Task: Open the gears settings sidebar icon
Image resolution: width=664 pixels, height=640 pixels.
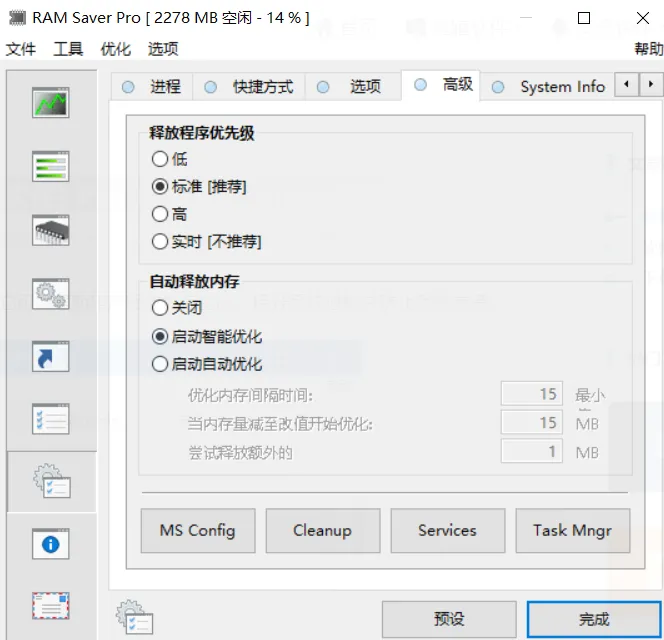Action: point(50,294)
